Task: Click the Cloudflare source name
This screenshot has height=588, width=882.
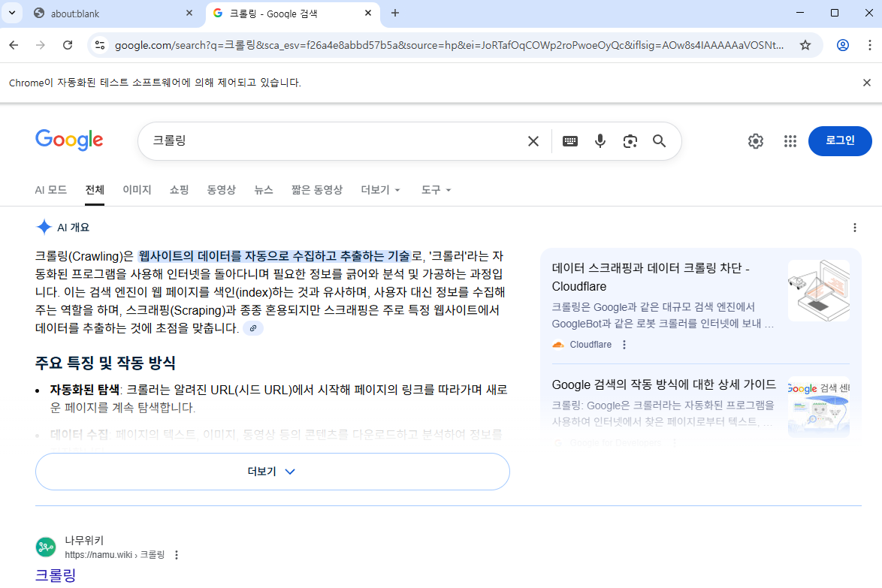Action: coord(590,345)
